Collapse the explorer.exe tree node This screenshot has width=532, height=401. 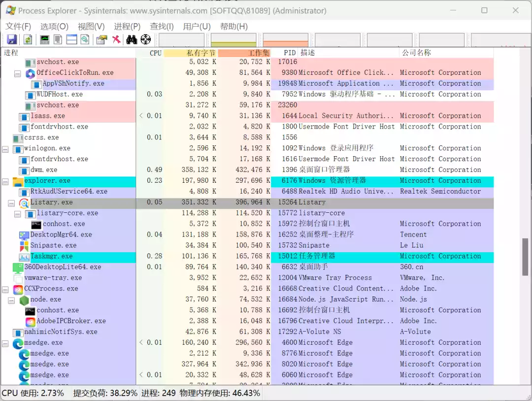5,181
